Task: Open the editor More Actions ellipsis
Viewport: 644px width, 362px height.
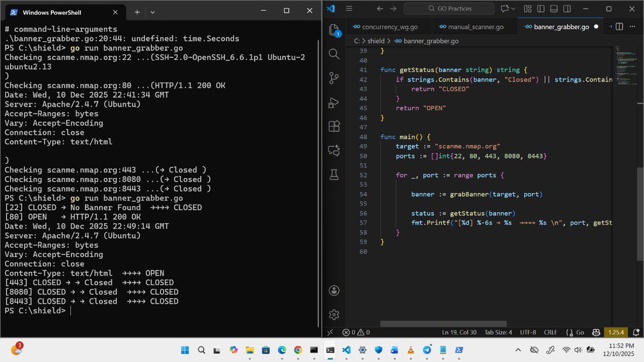Action: [631, 26]
